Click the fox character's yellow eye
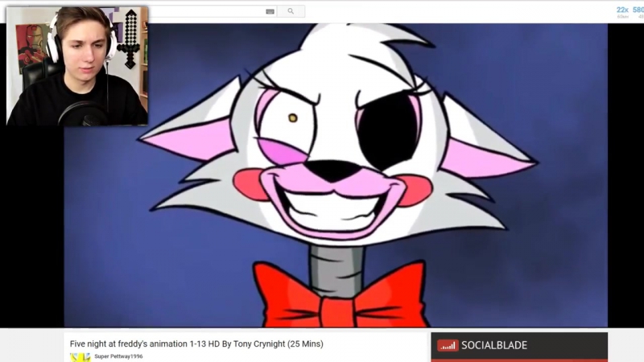 293,117
